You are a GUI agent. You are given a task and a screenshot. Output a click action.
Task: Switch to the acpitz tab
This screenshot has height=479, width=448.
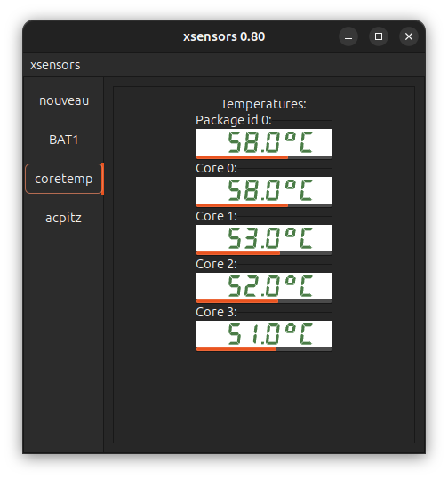tap(64, 218)
